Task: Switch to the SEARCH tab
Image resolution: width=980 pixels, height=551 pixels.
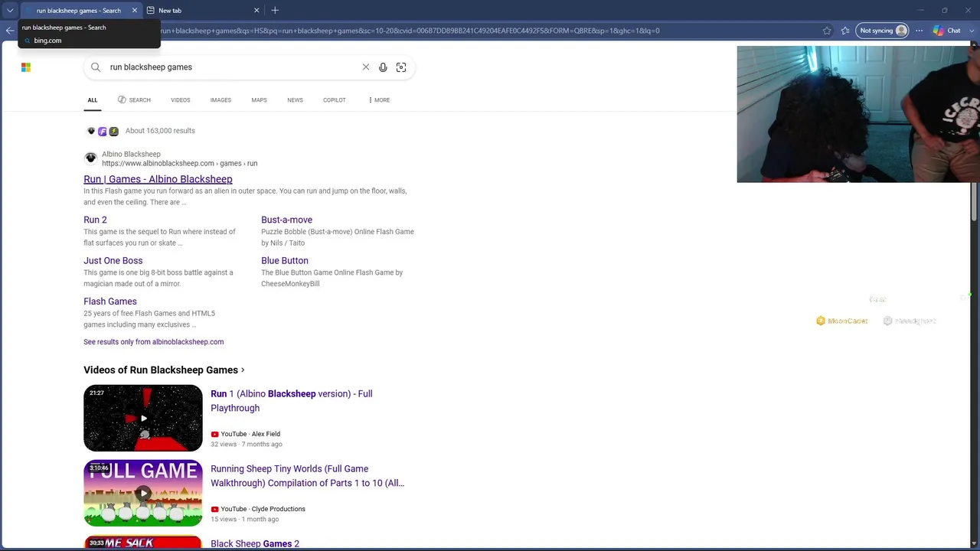Action: (x=134, y=100)
